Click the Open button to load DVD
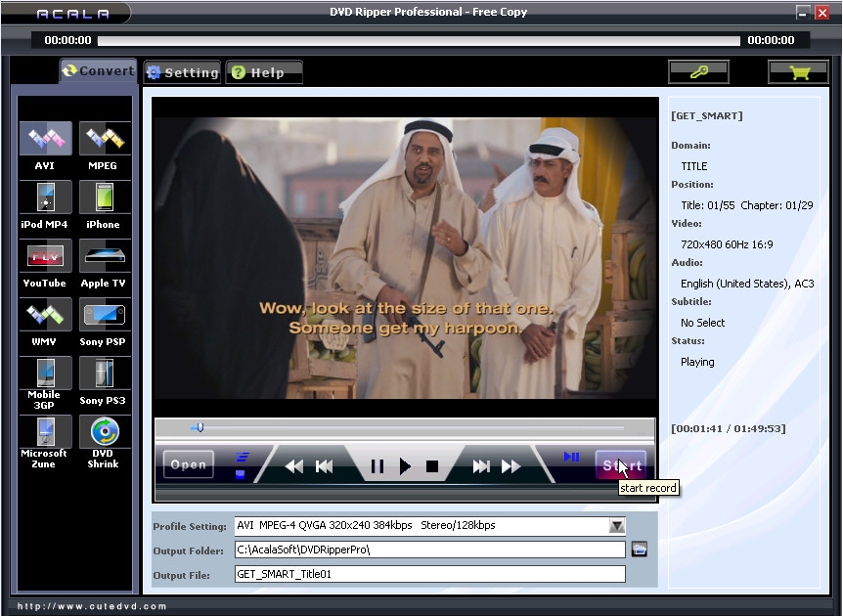 point(188,464)
